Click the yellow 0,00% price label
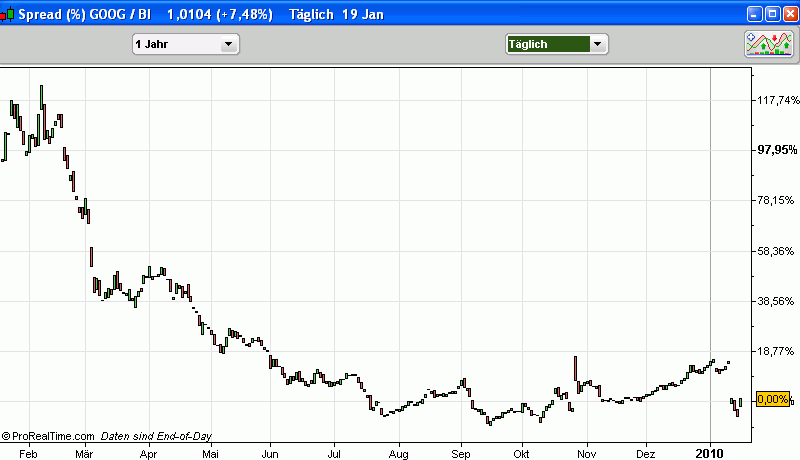 (x=773, y=399)
